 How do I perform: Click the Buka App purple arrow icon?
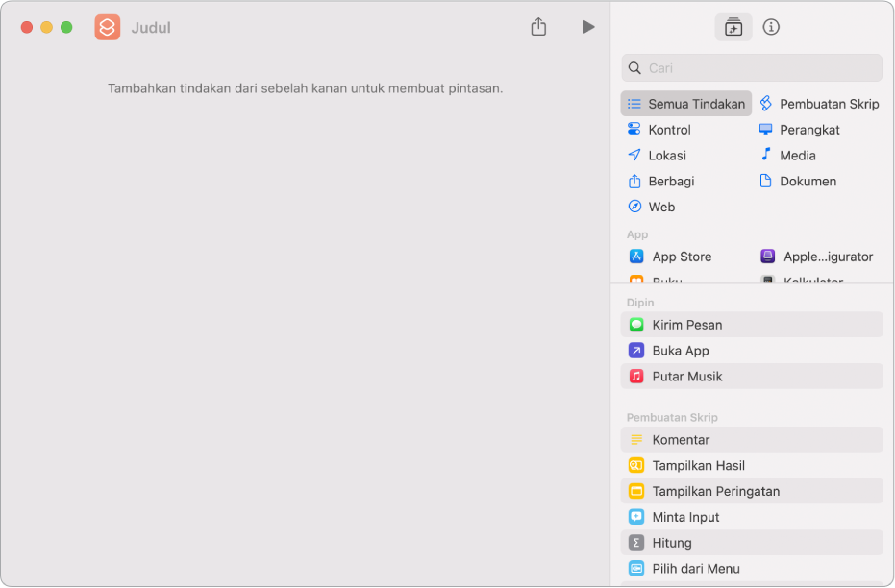(636, 350)
